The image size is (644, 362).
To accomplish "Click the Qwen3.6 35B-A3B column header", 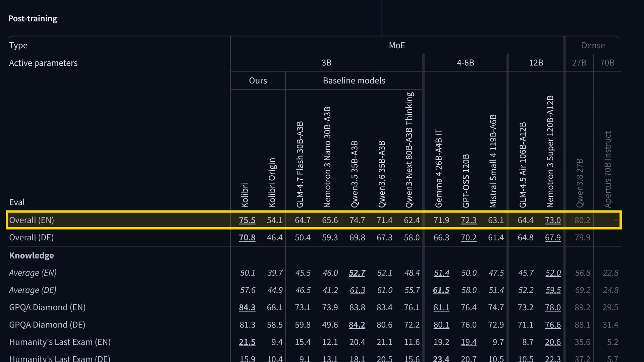I will (x=382, y=174).
